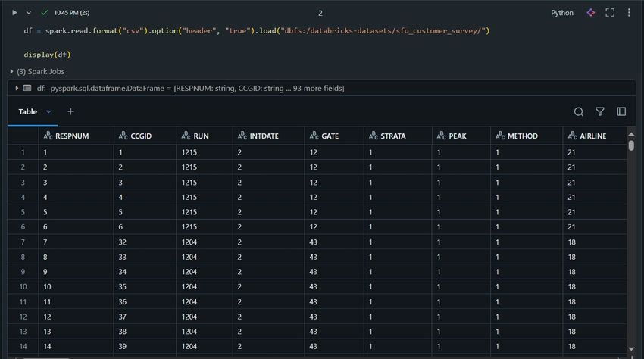Click the vertical scrollbar thumb
This screenshot has width=644, height=359.
[x=631, y=145]
